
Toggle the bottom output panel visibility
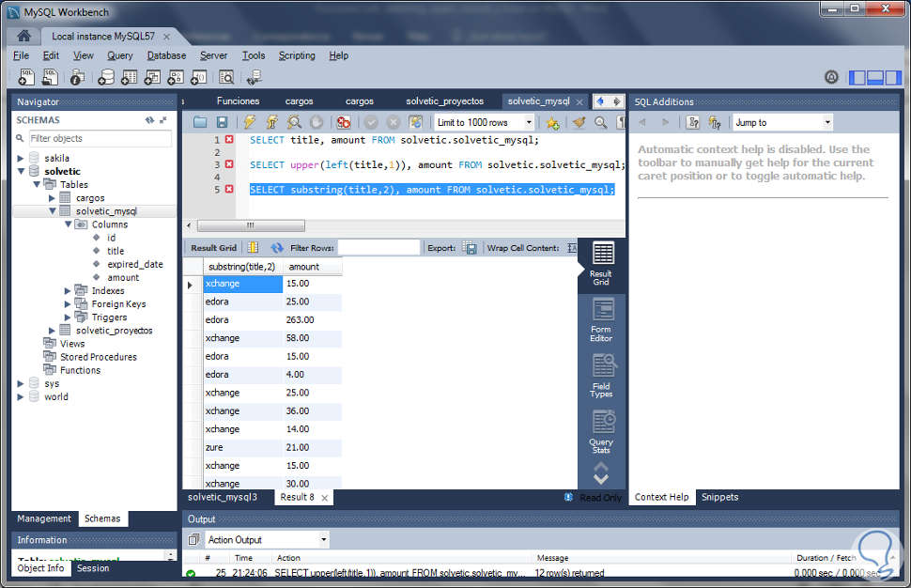875,77
